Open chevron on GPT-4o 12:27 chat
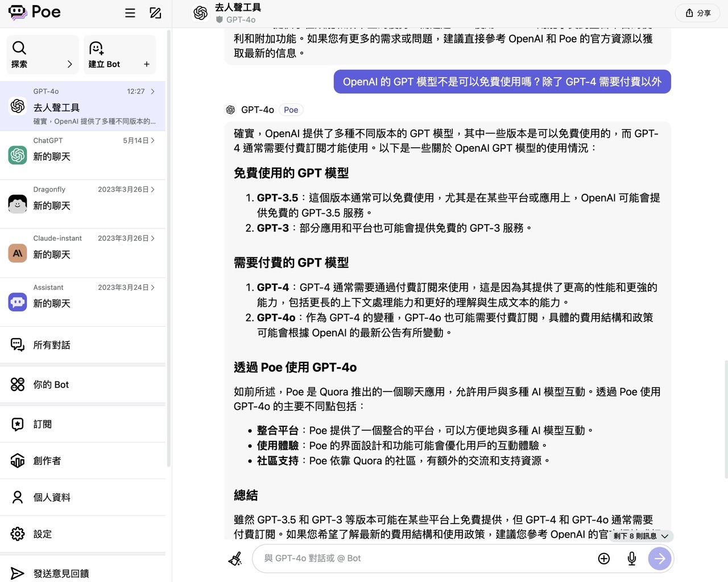This screenshot has height=582, width=728. (x=152, y=92)
